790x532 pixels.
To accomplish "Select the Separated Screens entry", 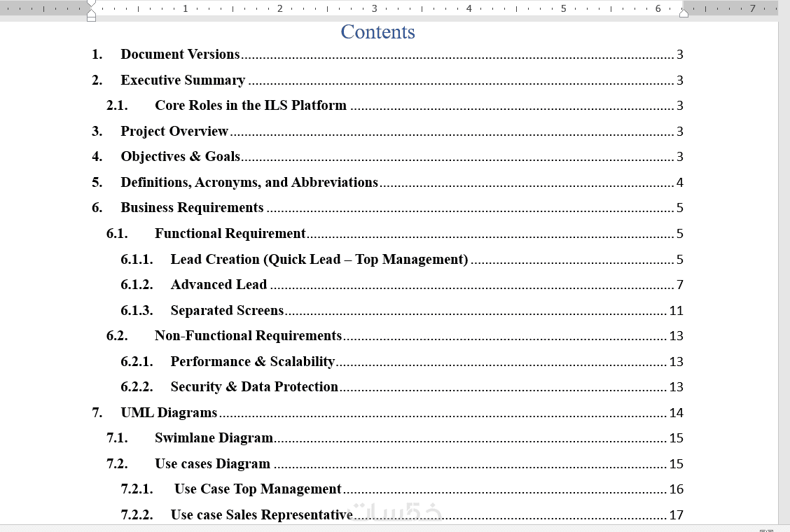I will [x=401, y=310].
